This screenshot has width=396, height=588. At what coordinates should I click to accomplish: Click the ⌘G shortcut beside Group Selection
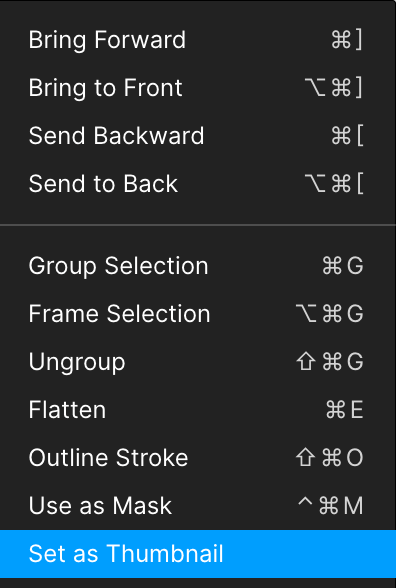click(x=343, y=266)
